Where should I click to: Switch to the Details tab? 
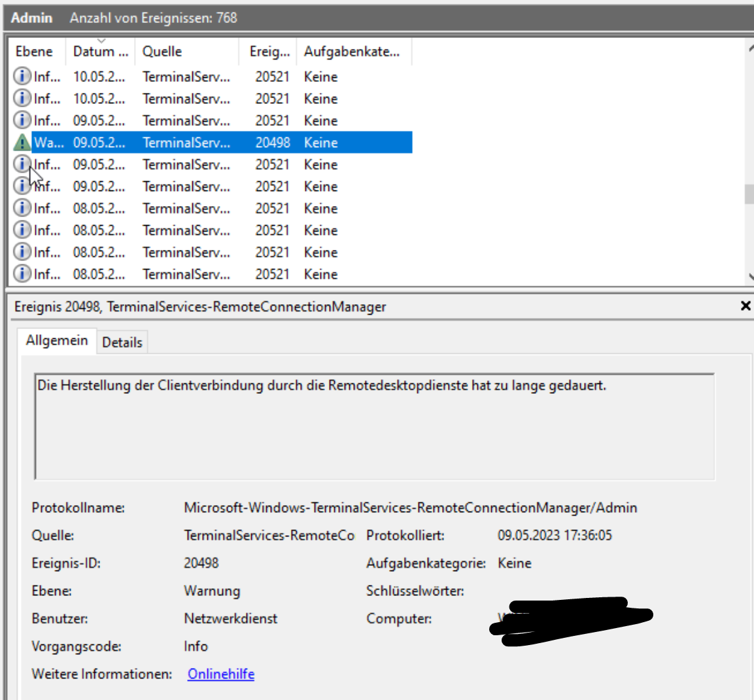pos(122,342)
